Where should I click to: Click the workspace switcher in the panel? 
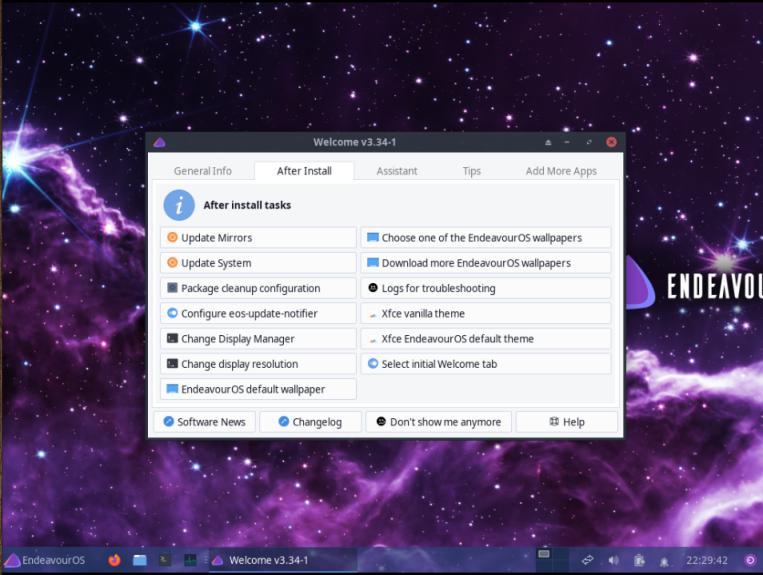(x=552, y=560)
